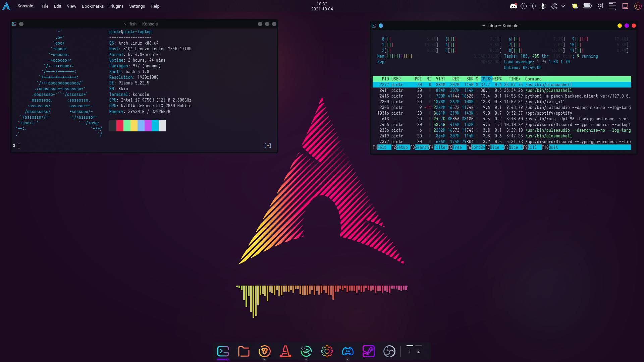
Task: Open the file manager folder icon
Action: [x=244, y=351]
